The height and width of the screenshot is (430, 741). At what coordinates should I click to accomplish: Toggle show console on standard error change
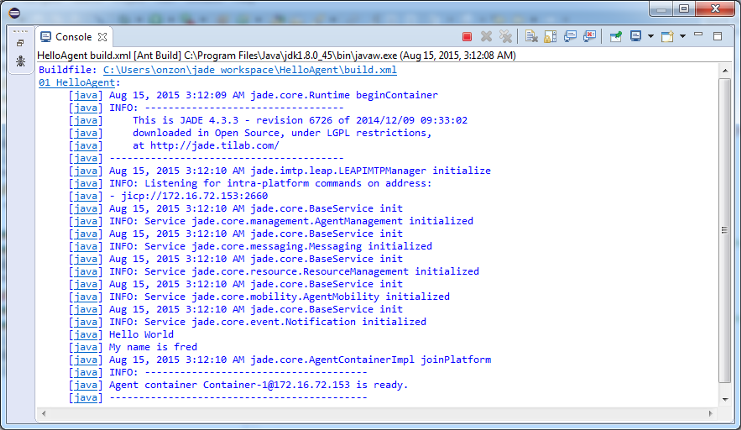point(589,36)
